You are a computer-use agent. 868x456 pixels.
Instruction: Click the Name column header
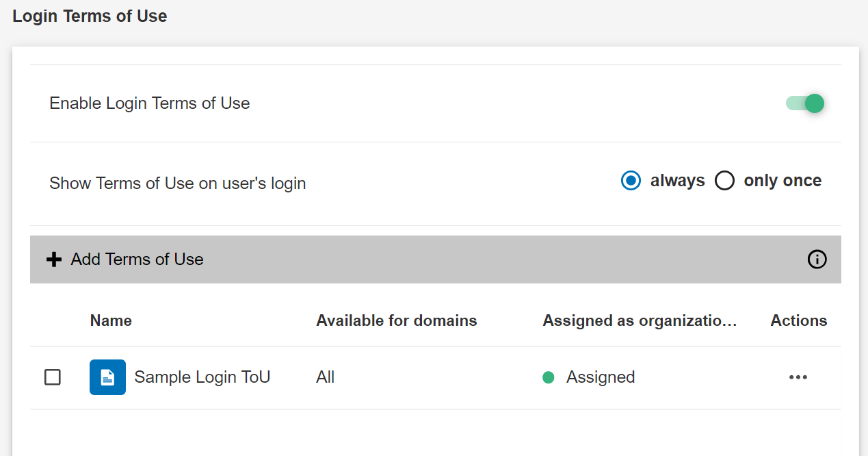(111, 320)
